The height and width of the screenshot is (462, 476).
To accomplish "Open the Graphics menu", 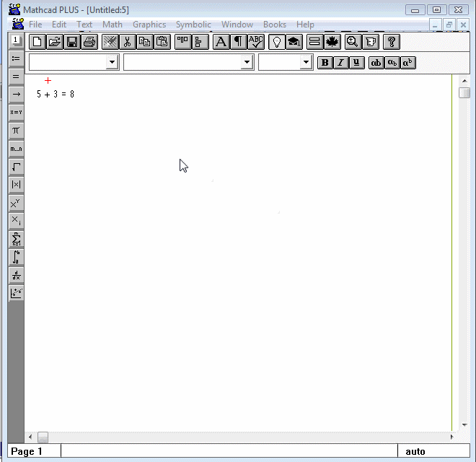I will click(149, 25).
